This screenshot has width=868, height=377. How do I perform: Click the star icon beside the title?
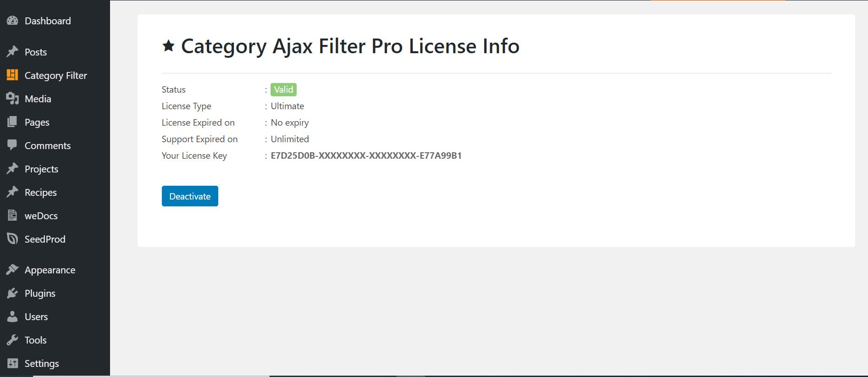tap(169, 45)
